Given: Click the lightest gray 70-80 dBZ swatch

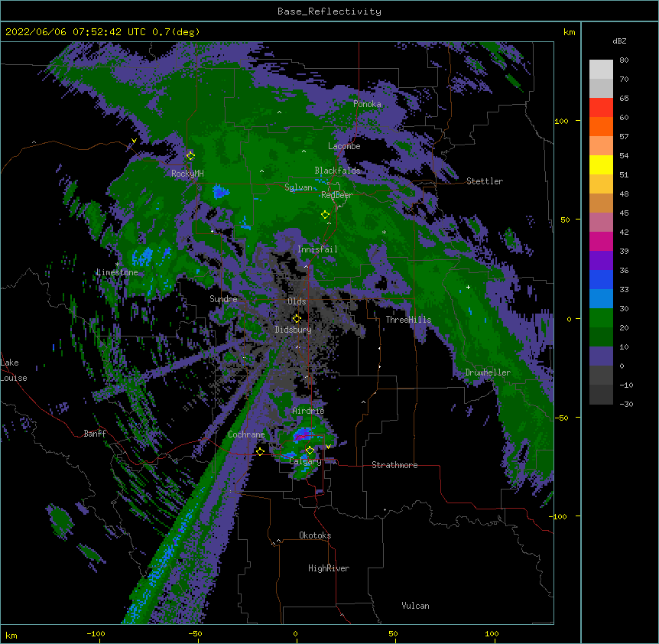Looking at the screenshot, I should tap(601, 70).
